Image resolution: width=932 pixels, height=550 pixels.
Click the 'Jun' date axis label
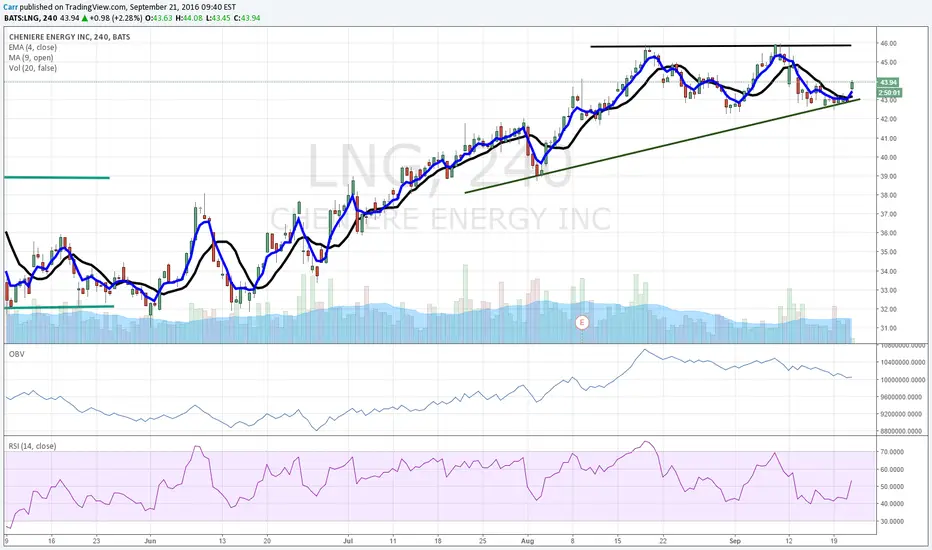point(150,541)
